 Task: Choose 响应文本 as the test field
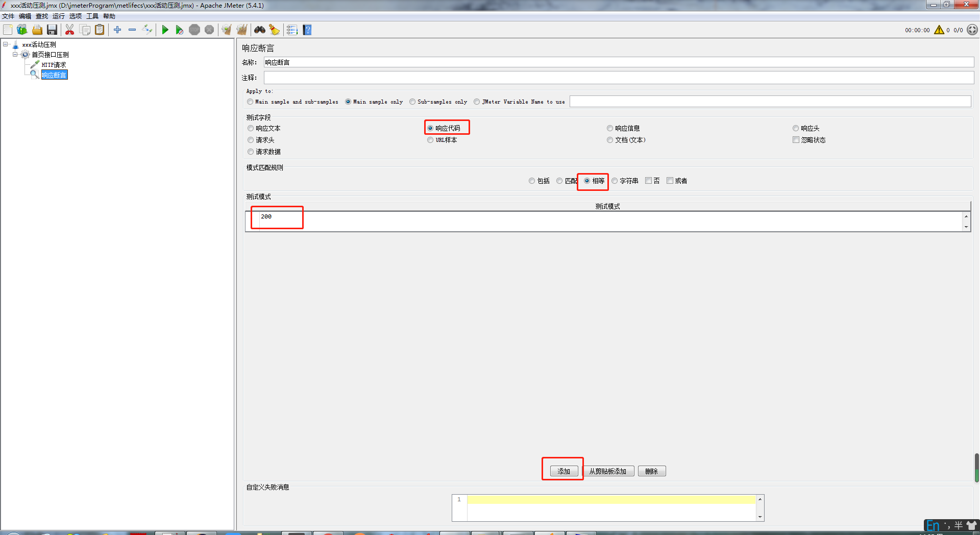click(264, 128)
